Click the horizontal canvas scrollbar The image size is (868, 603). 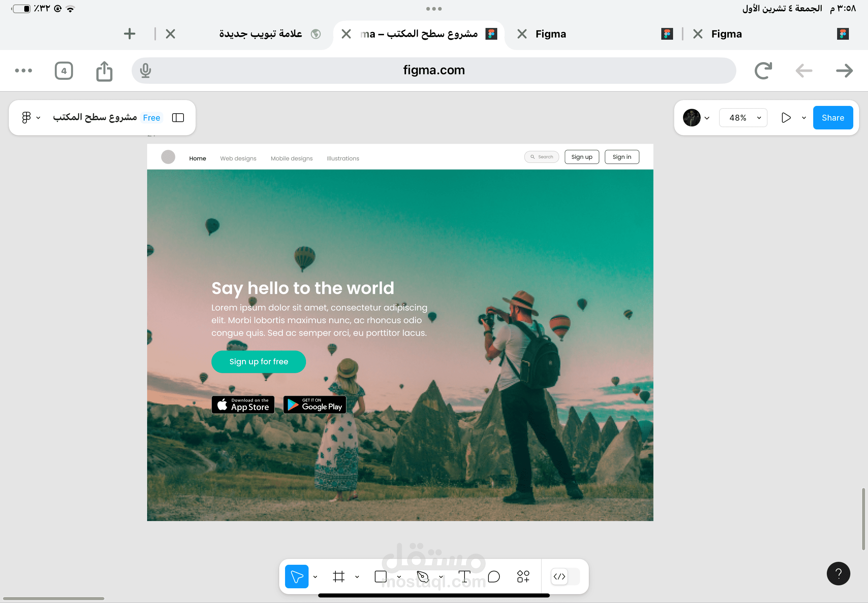53,599
